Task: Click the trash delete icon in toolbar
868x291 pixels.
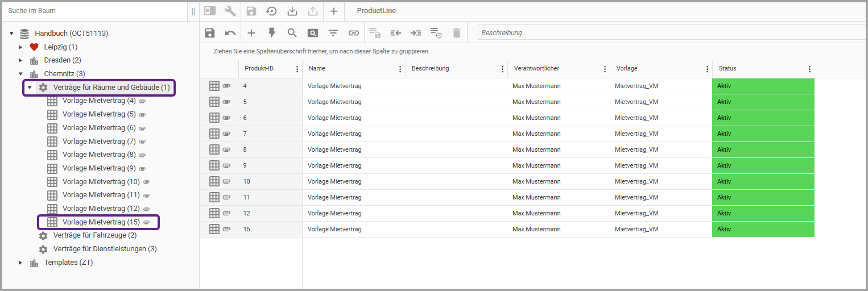Action: (x=456, y=33)
